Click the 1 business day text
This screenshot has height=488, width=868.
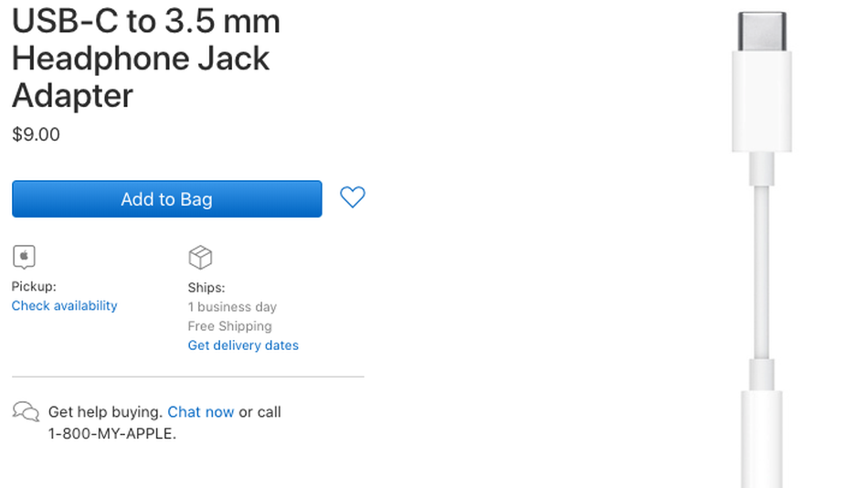(x=232, y=307)
